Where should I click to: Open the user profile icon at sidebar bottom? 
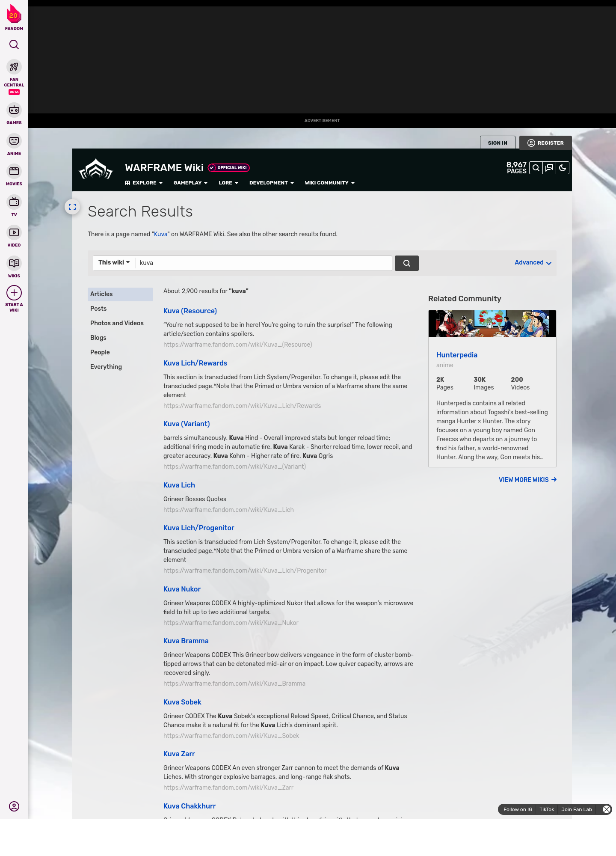pyautogui.click(x=14, y=806)
